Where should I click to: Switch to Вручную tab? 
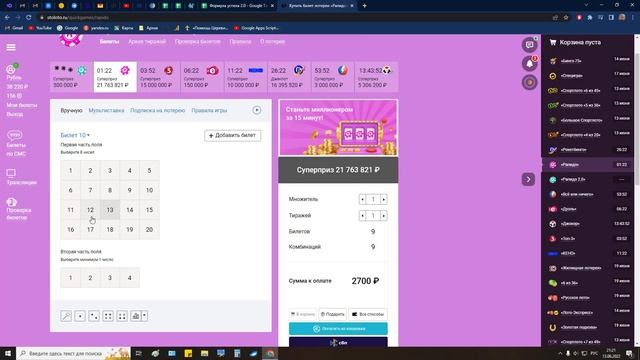[x=71, y=111]
